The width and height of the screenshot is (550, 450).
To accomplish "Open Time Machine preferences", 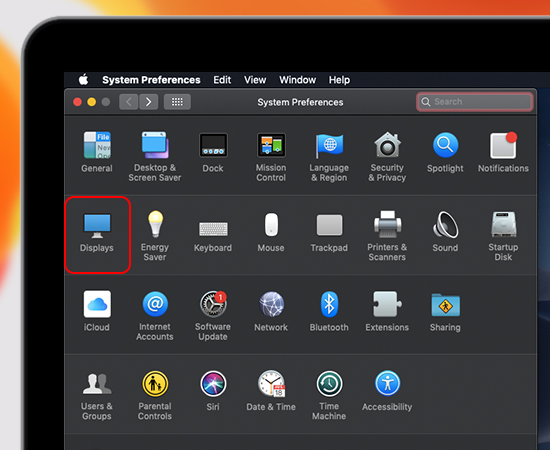I will (x=329, y=396).
